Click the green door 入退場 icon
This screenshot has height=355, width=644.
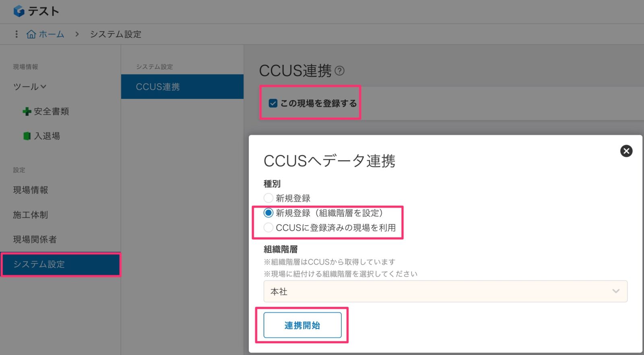click(x=27, y=136)
